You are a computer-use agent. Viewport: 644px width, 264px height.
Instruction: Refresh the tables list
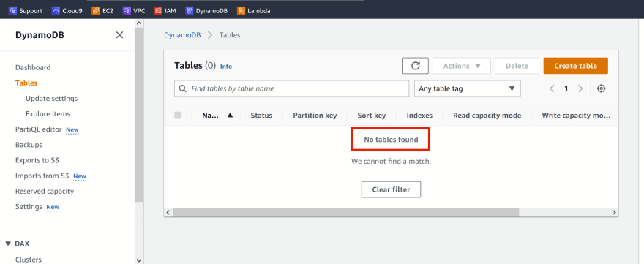[x=416, y=66]
